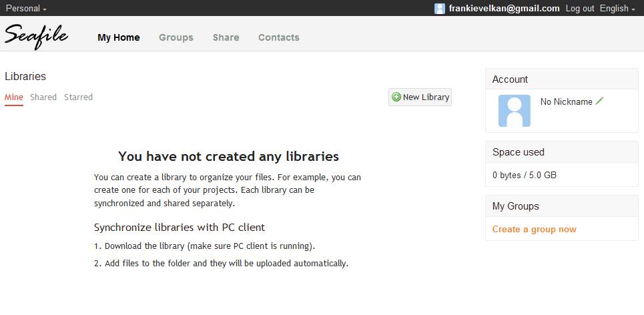Click the Add files to the folder line
This screenshot has height=315, width=644.
pyautogui.click(x=221, y=263)
